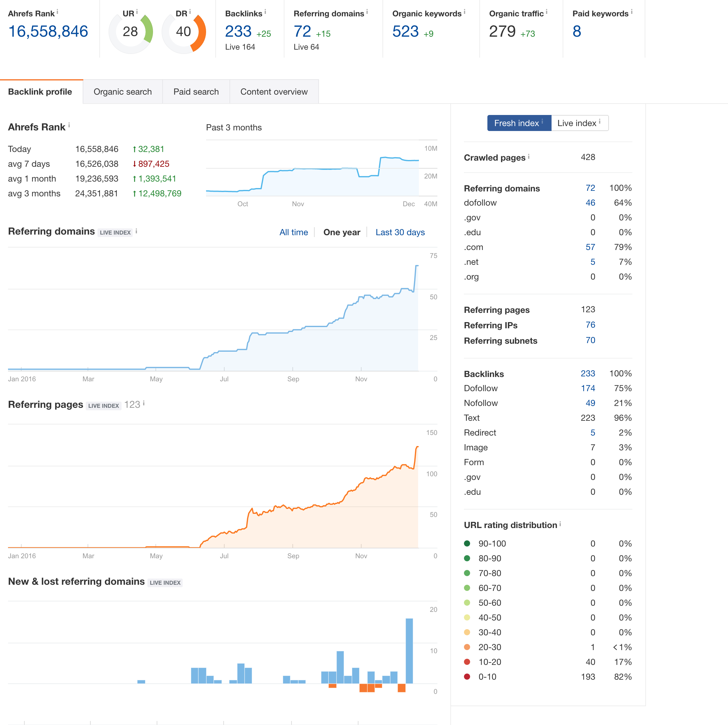Image resolution: width=728 pixels, height=725 pixels.
Task: Switch to Fresh index
Action: (519, 123)
